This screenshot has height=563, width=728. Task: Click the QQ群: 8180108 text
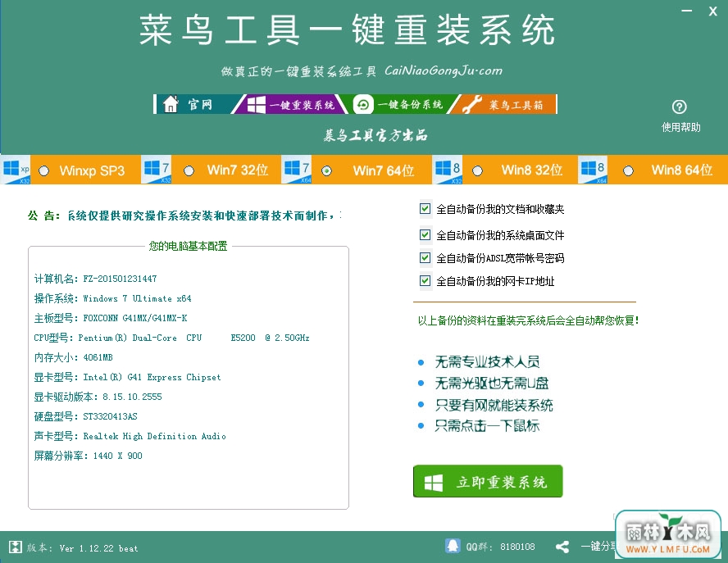tap(500, 547)
